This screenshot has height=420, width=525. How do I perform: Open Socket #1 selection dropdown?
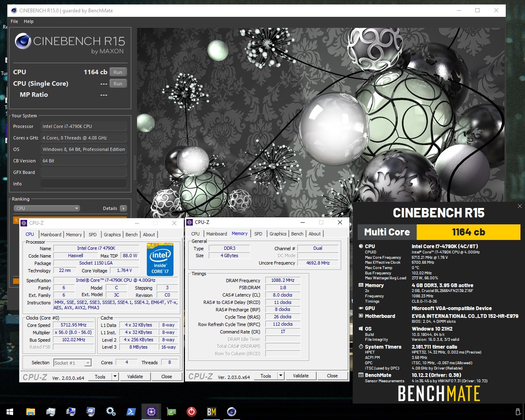tap(73, 363)
